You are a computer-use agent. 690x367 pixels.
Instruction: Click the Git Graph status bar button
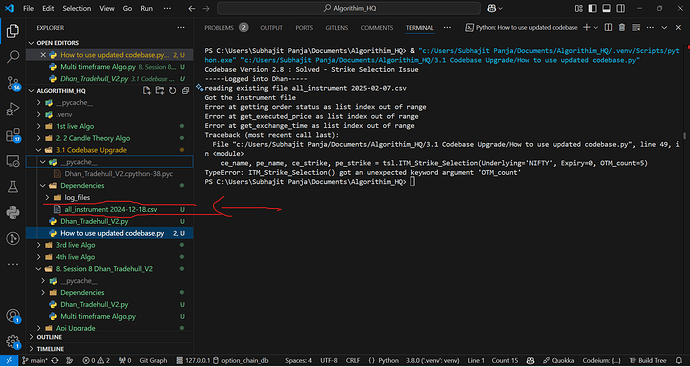pyautogui.click(x=153, y=360)
